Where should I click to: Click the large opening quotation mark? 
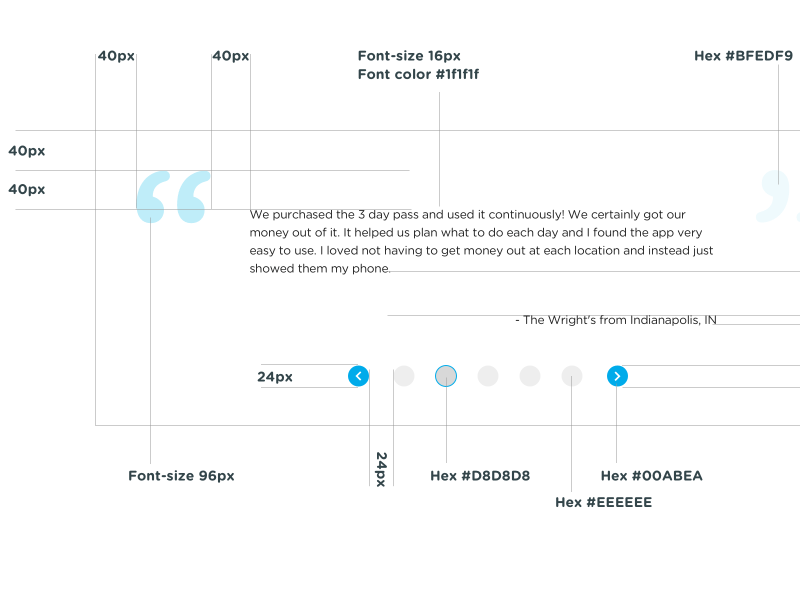[x=173, y=196]
